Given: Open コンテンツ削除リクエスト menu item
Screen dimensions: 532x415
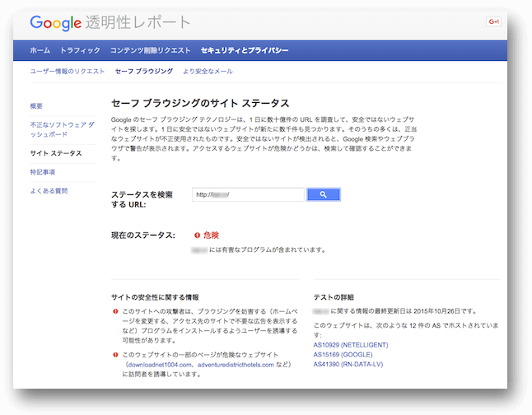Looking at the screenshot, I should (151, 50).
